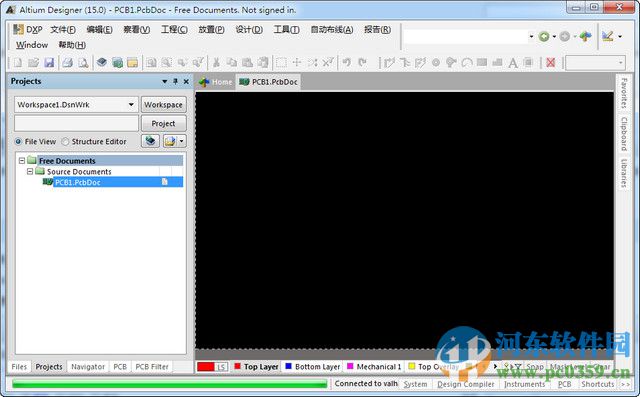
Task: Click the Paste clipboard icon
Action: tap(247, 62)
